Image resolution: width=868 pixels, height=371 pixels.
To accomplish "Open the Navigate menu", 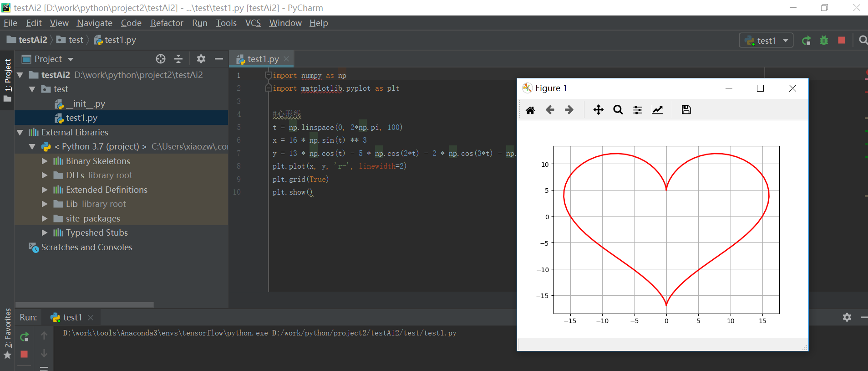I will 95,23.
